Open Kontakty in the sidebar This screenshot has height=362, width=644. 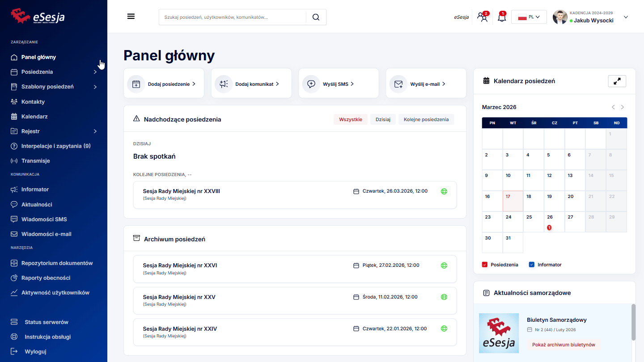click(x=33, y=102)
